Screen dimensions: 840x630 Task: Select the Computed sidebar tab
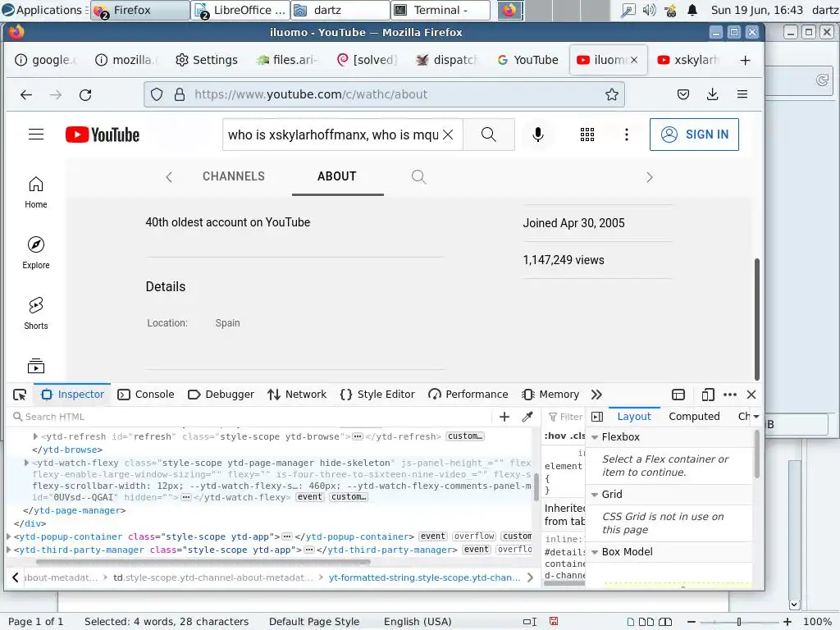point(694,417)
